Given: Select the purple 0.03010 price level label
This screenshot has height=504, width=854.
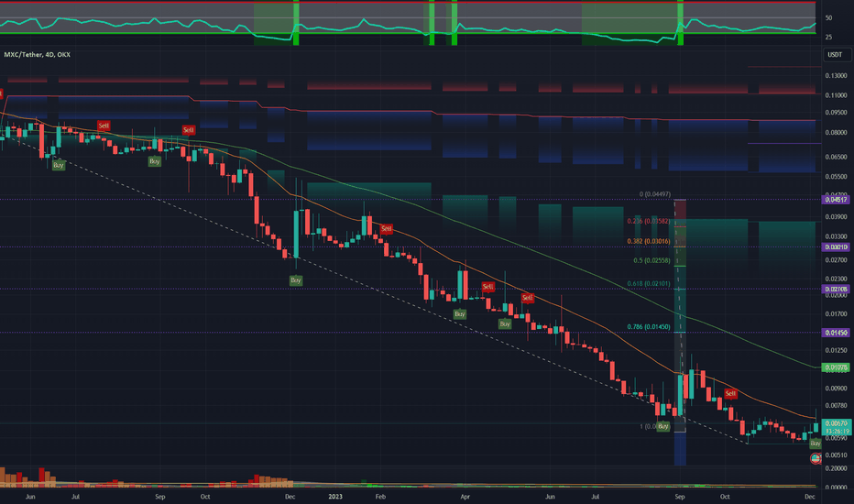Looking at the screenshot, I should pyautogui.click(x=836, y=247).
